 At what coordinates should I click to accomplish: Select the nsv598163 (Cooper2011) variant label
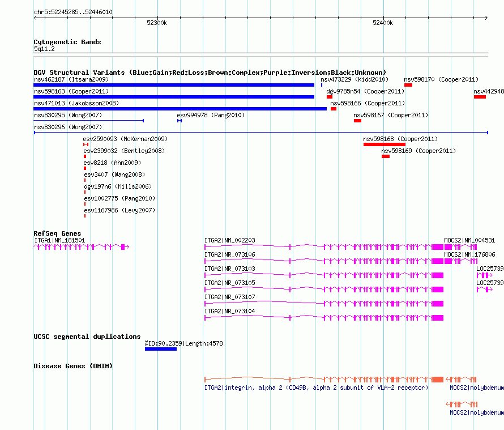71,91
